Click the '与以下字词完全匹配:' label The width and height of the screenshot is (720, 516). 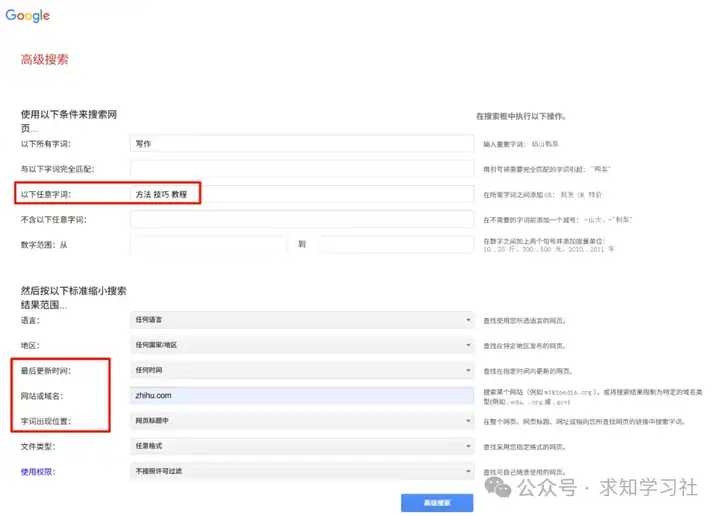pos(57,169)
